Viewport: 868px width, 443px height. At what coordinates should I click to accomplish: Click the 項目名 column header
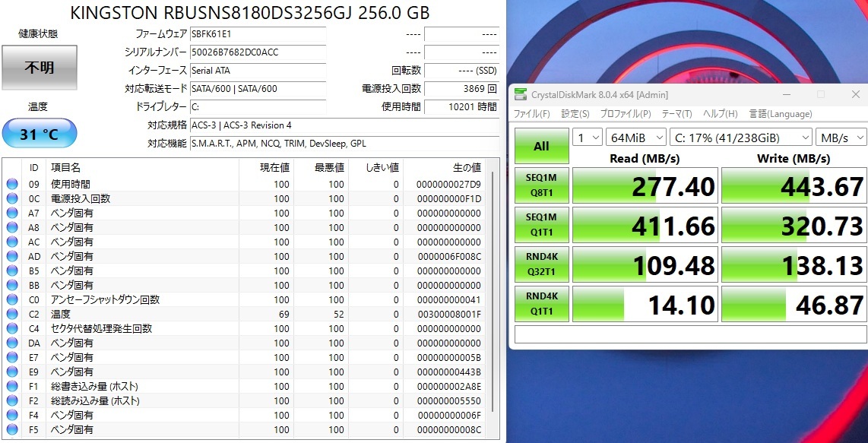143,168
